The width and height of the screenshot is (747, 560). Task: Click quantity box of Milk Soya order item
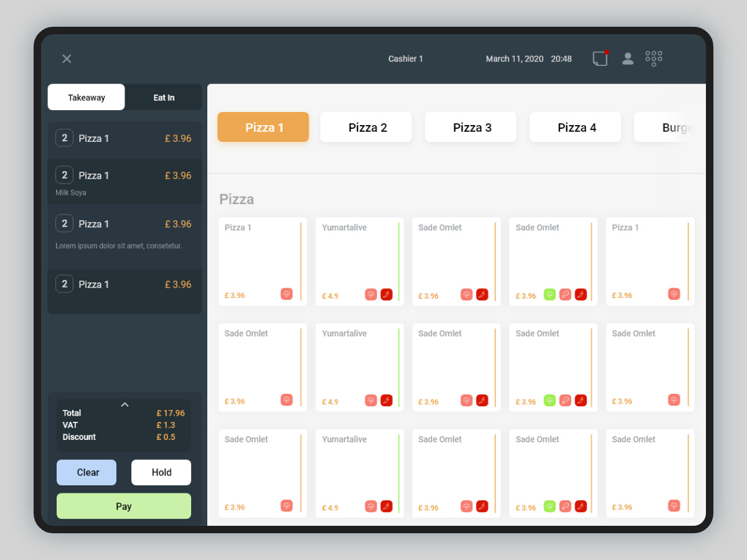64,175
